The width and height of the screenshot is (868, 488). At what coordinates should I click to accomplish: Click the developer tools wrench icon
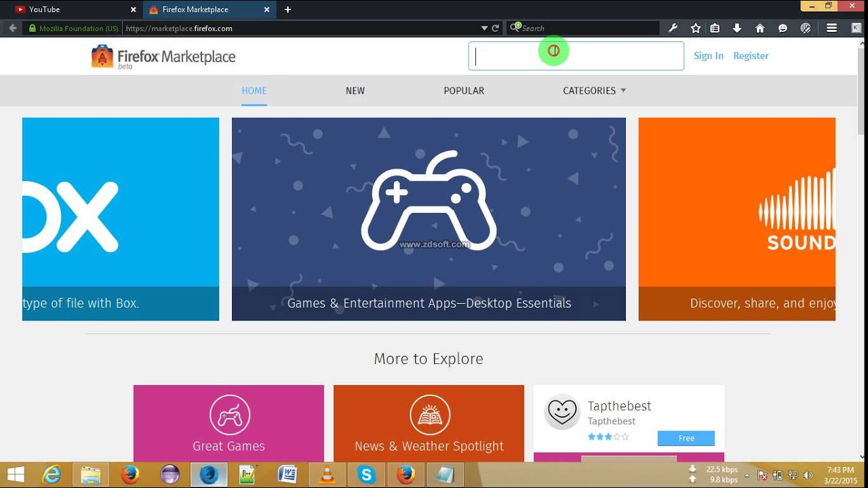[673, 28]
